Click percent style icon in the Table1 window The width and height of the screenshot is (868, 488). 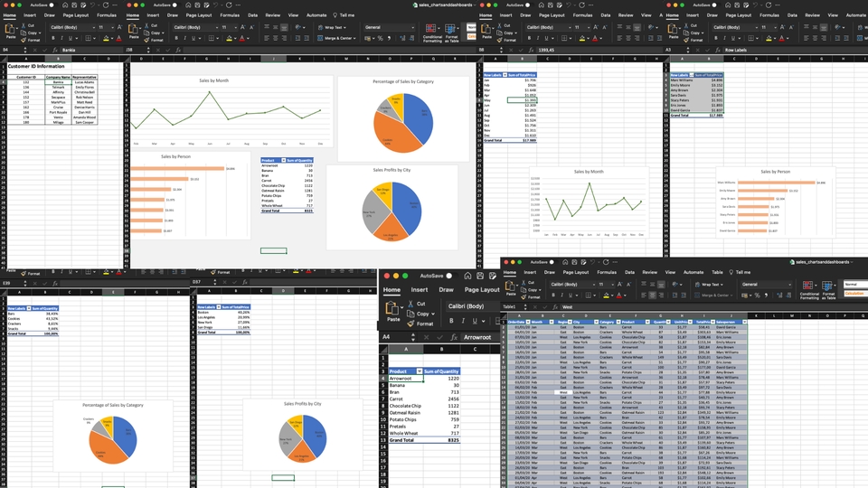point(758,296)
